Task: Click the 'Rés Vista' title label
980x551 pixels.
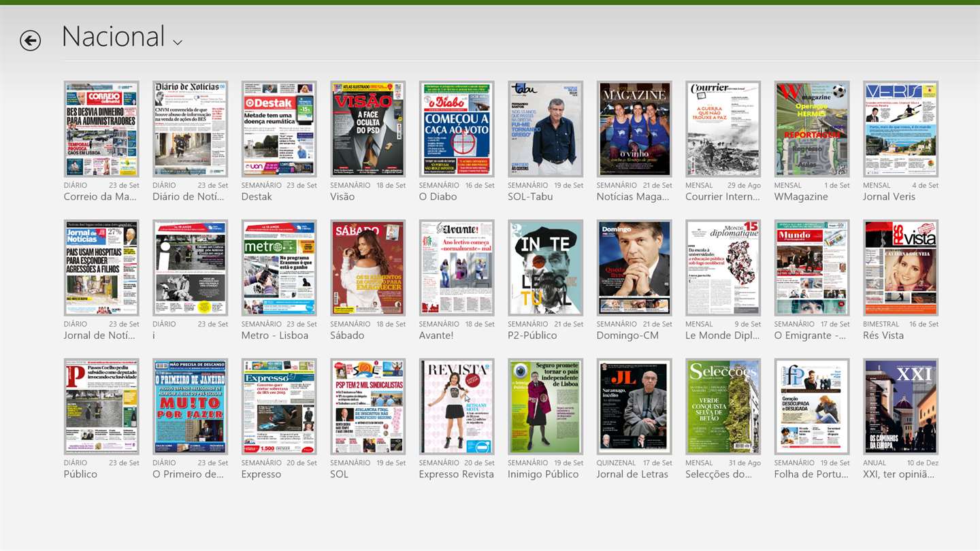Action: click(x=883, y=335)
